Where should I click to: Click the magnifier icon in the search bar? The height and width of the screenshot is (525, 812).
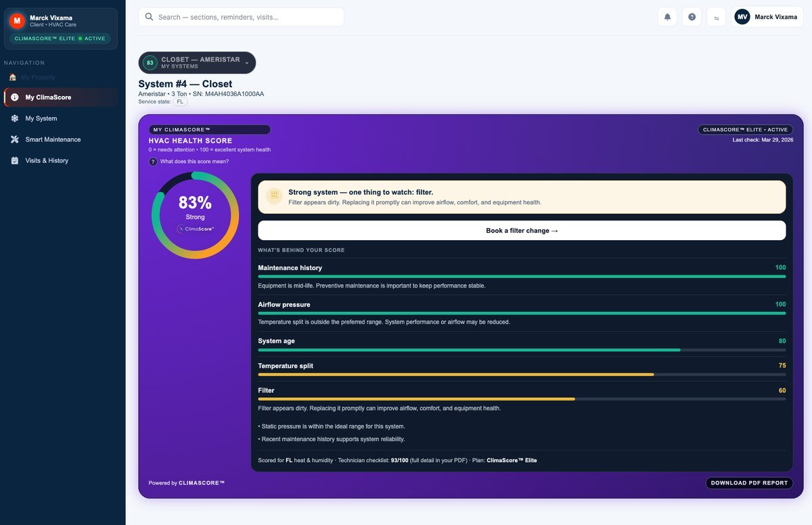point(150,17)
